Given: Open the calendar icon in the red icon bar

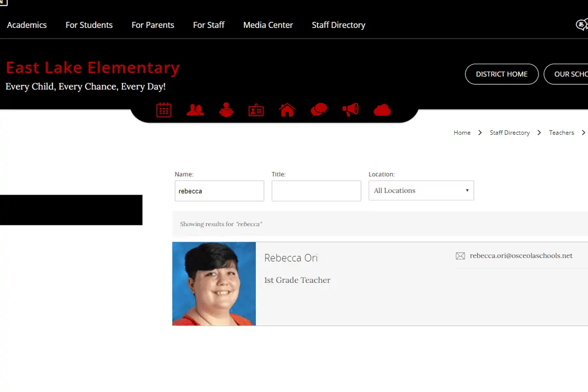Looking at the screenshot, I should click(x=164, y=110).
